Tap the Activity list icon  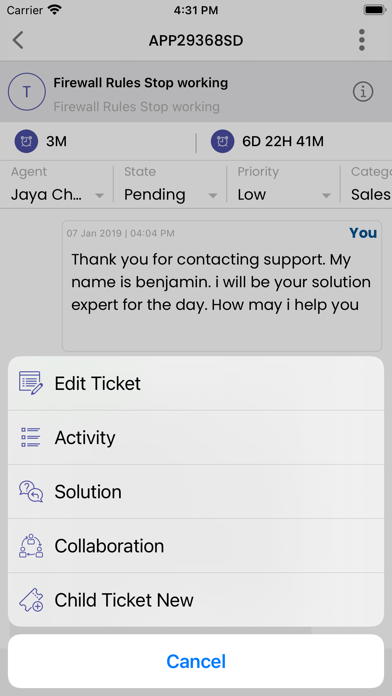tap(31, 437)
